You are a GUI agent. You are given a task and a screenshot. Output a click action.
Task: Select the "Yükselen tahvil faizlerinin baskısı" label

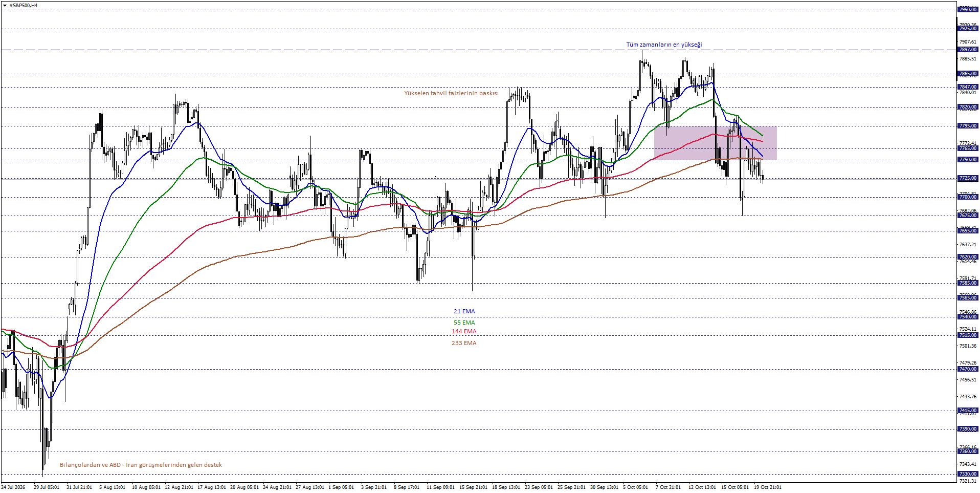pyautogui.click(x=451, y=93)
